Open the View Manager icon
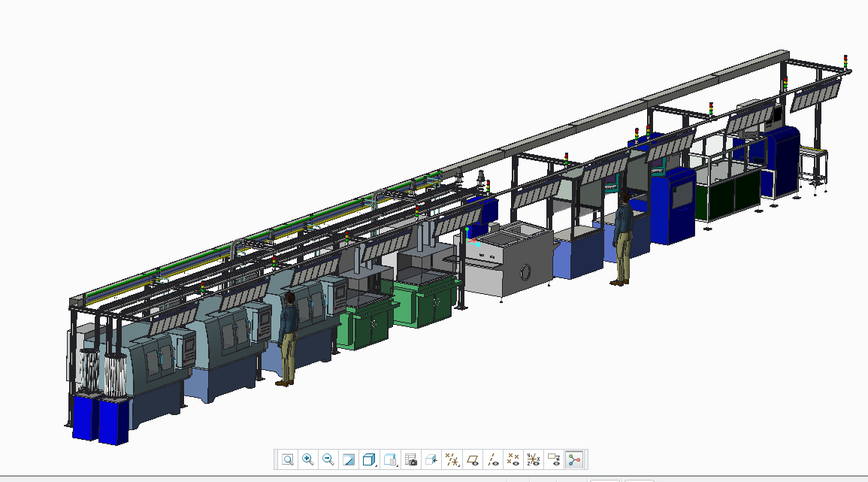Viewport: 868px width, 482px height. click(x=410, y=459)
